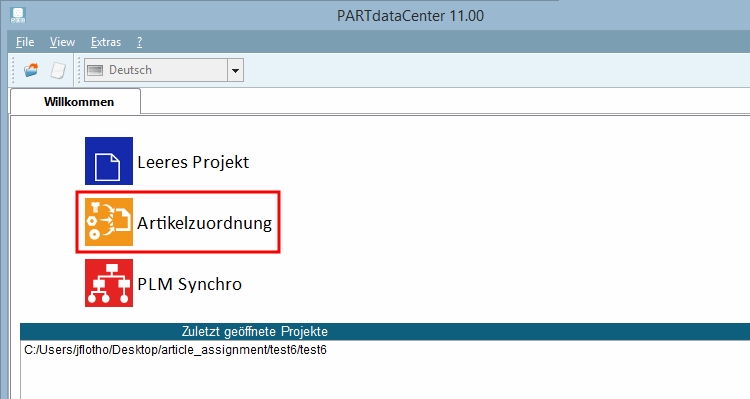The height and width of the screenshot is (399, 750).
Task: Click the PLM Synchro label
Action: tap(189, 284)
